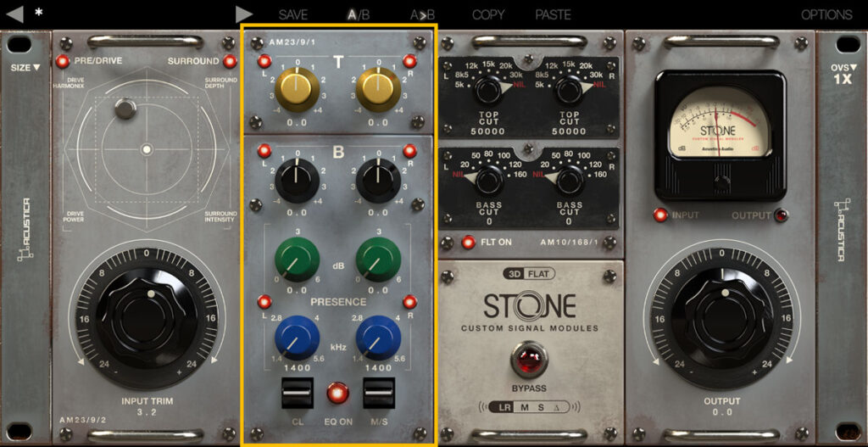This screenshot has height=447, width=868.
Task: Click the right TOP CUT value 50000
Action: pos(570,131)
